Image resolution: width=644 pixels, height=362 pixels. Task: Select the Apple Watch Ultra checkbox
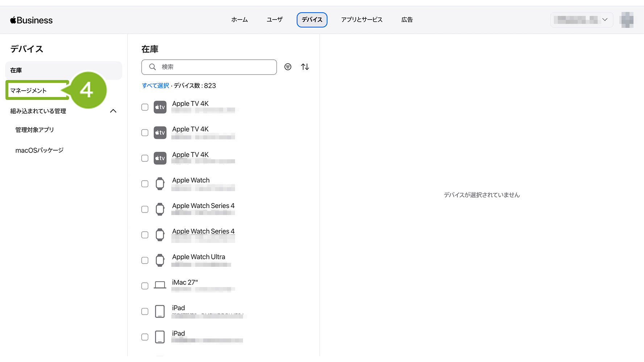[x=145, y=260]
